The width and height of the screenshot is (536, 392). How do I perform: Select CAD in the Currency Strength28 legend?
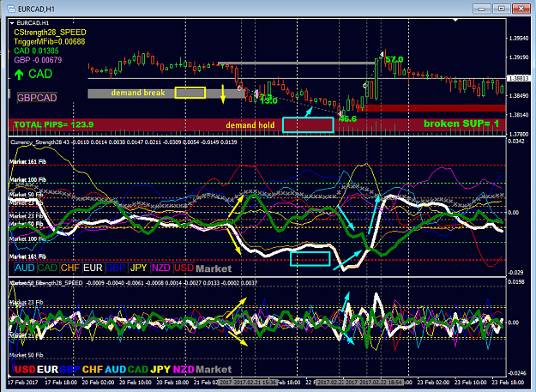(47, 268)
